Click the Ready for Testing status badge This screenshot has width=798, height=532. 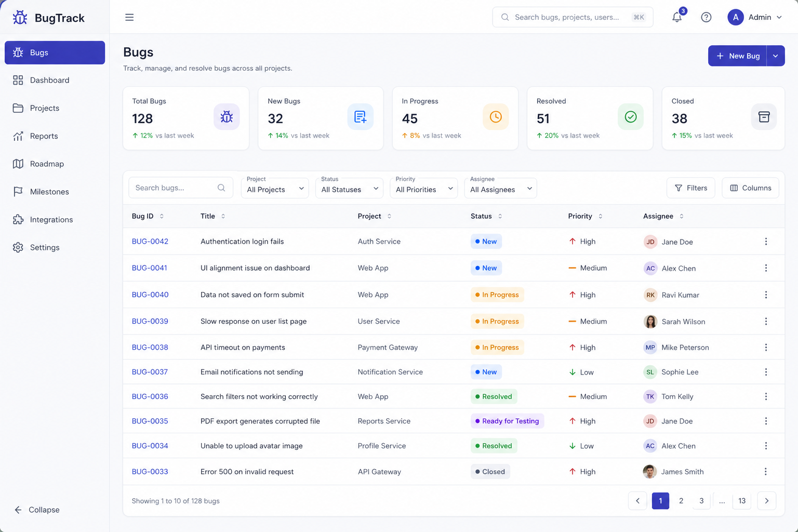507,421
